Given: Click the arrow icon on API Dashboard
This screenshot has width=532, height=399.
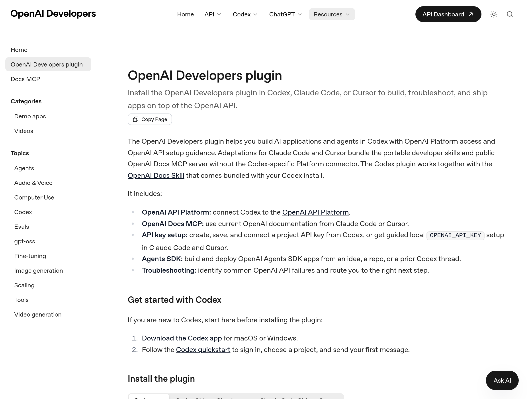Looking at the screenshot, I should pyautogui.click(x=471, y=14).
